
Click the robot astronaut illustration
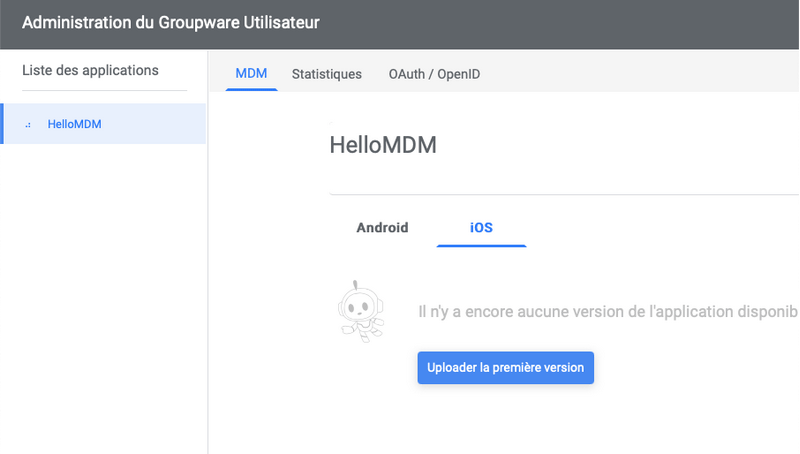tap(361, 311)
